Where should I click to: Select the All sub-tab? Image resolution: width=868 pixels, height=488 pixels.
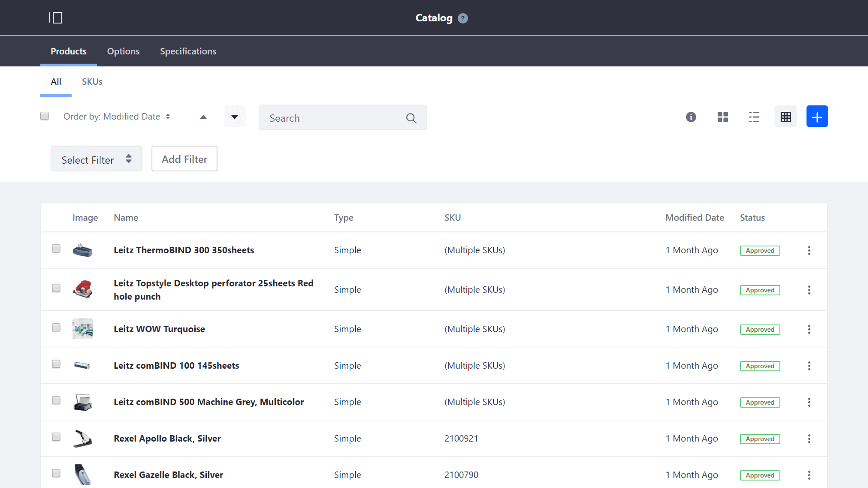coord(56,82)
